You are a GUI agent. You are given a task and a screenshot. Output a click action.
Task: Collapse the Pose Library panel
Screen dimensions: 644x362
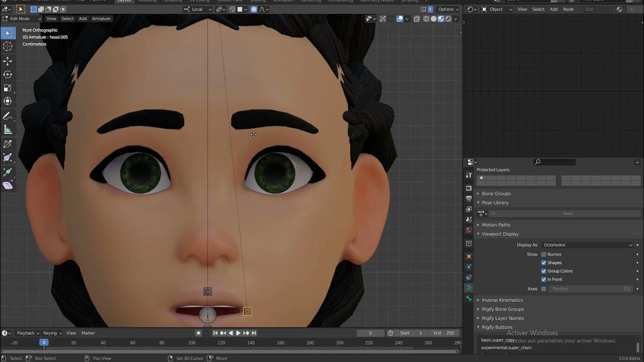point(495,203)
